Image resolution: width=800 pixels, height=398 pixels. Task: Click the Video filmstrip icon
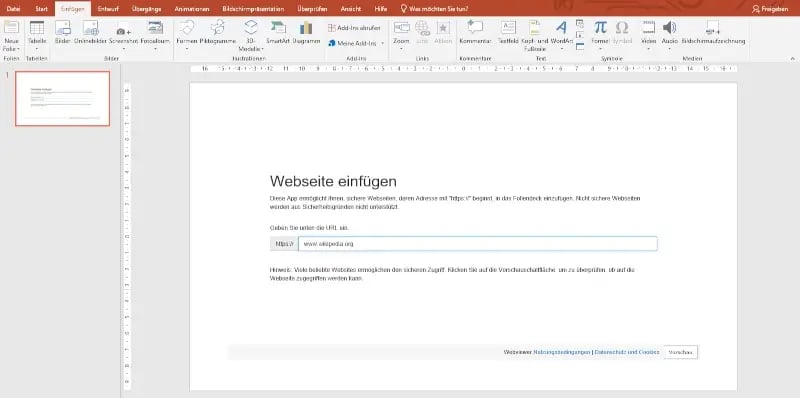coord(648,28)
